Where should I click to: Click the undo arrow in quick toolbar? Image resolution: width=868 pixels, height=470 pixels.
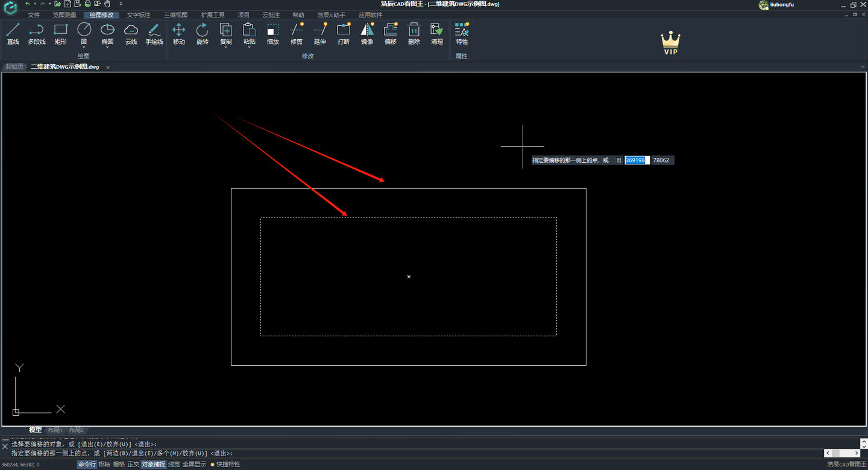27,4
